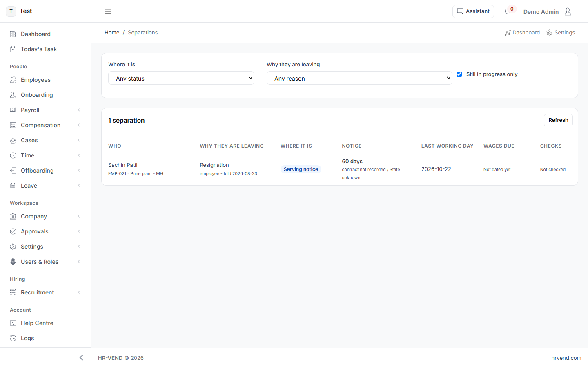Image resolution: width=588 pixels, height=368 pixels.
Task: Click the 60 days notice value
Action: [x=352, y=162]
